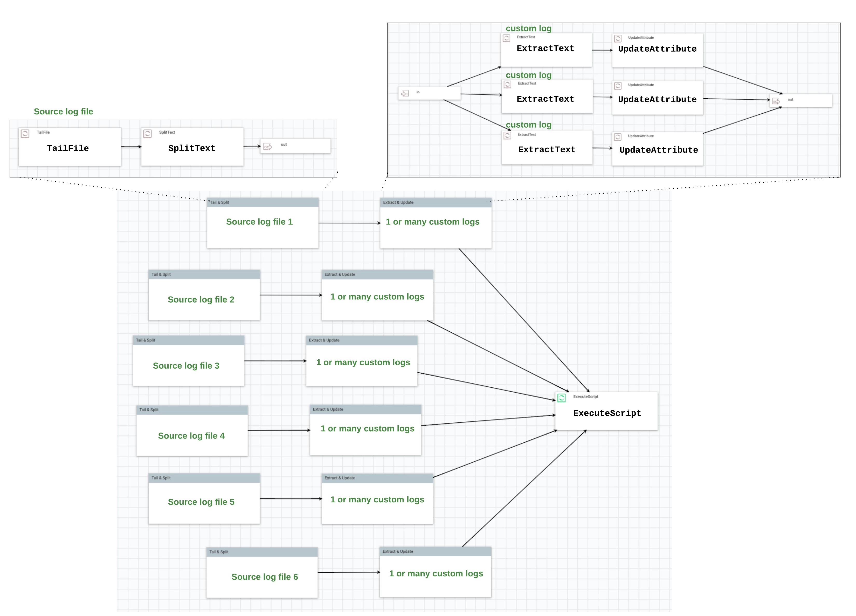Click the top UpdateAttribute processor icon

pos(618,38)
